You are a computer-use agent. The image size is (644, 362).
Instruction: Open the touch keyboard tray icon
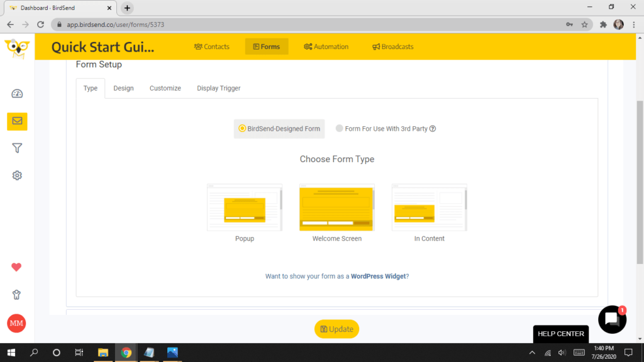click(x=579, y=353)
